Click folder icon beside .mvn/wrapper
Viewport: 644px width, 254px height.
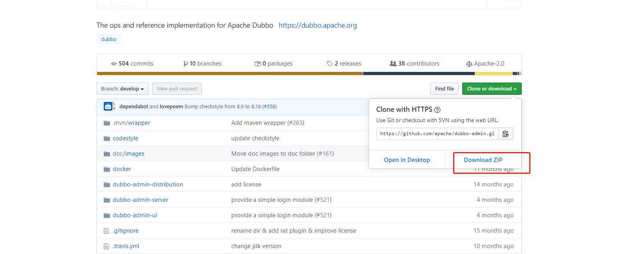[x=106, y=123]
